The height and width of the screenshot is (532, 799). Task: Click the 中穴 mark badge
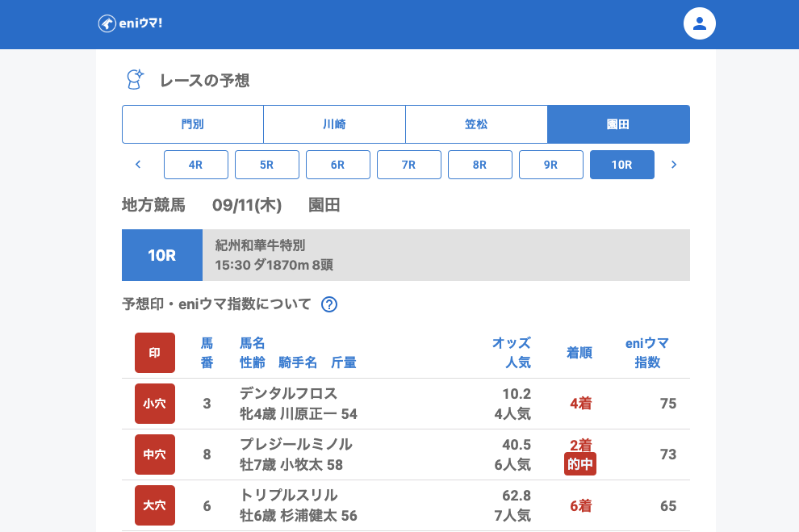coord(155,455)
